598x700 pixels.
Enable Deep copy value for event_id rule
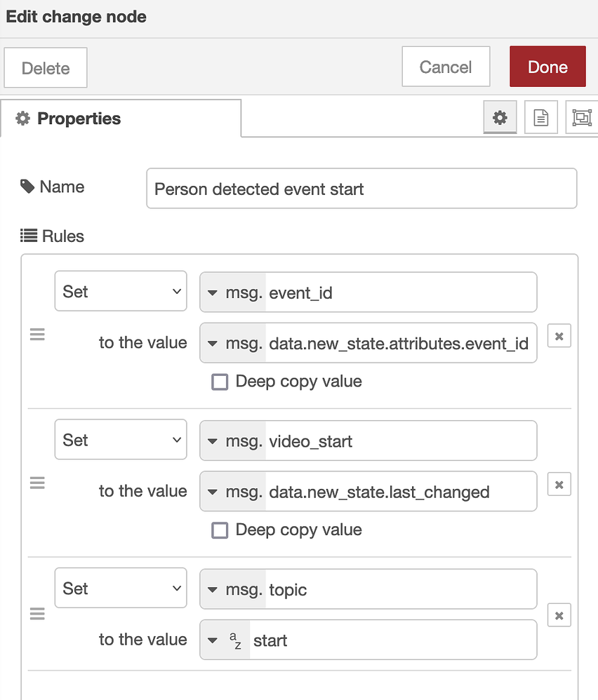[x=220, y=382]
